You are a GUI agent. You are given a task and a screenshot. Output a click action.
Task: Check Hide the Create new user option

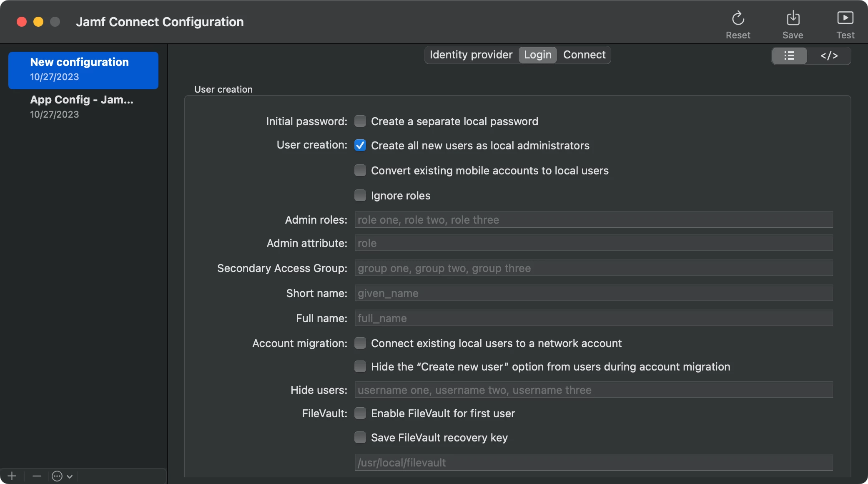click(360, 366)
